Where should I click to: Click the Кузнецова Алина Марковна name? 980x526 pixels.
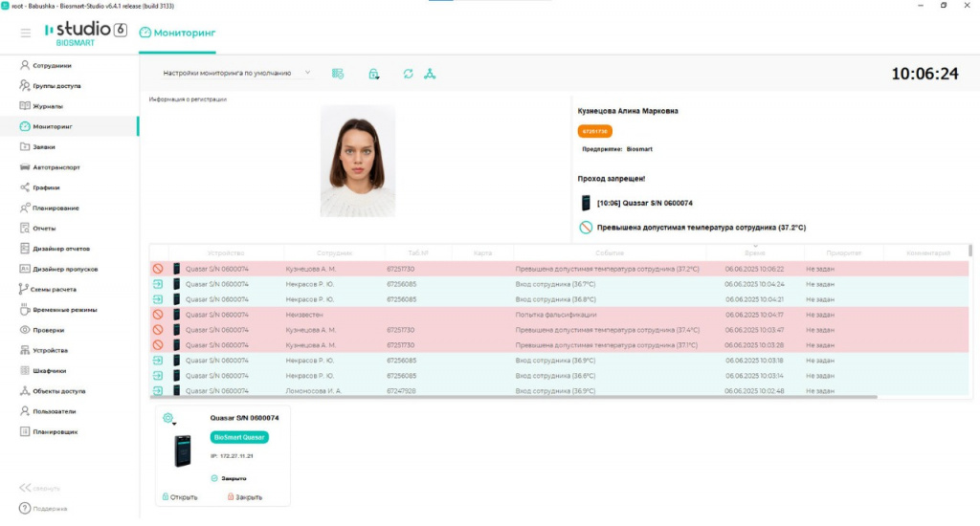click(628, 111)
